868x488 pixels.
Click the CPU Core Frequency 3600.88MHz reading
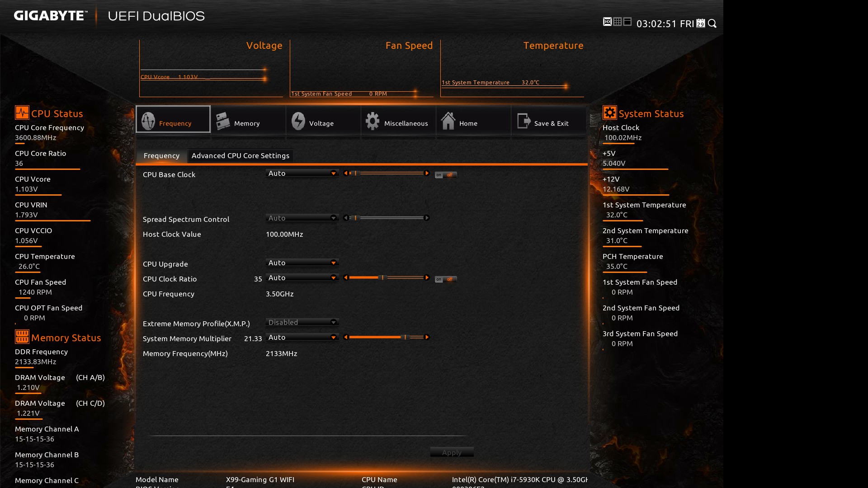click(x=36, y=137)
